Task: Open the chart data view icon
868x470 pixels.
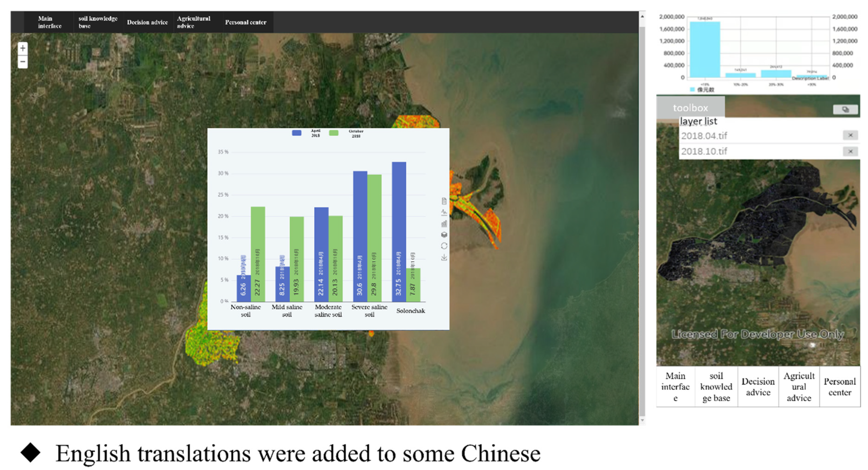Action: pyautogui.click(x=444, y=201)
